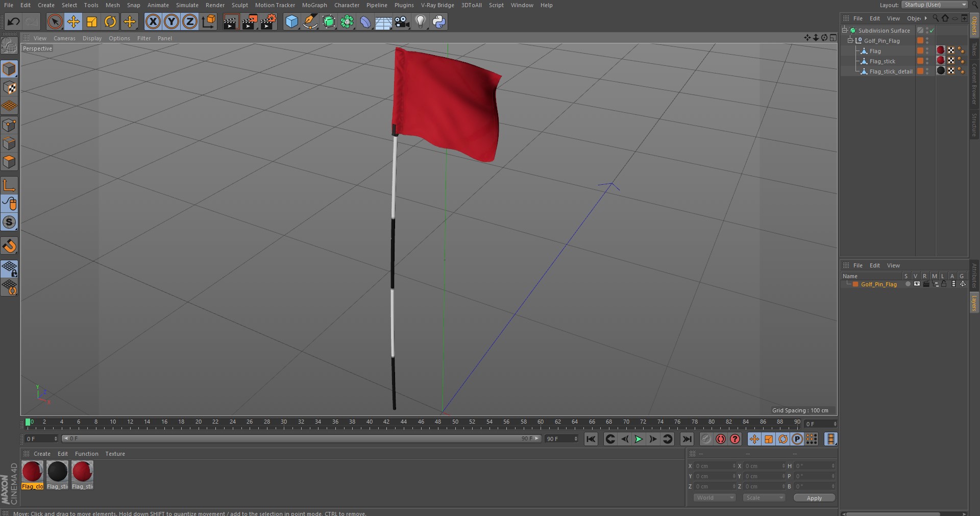Open material manager Create menu
The image size is (980, 516).
[x=42, y=454]
